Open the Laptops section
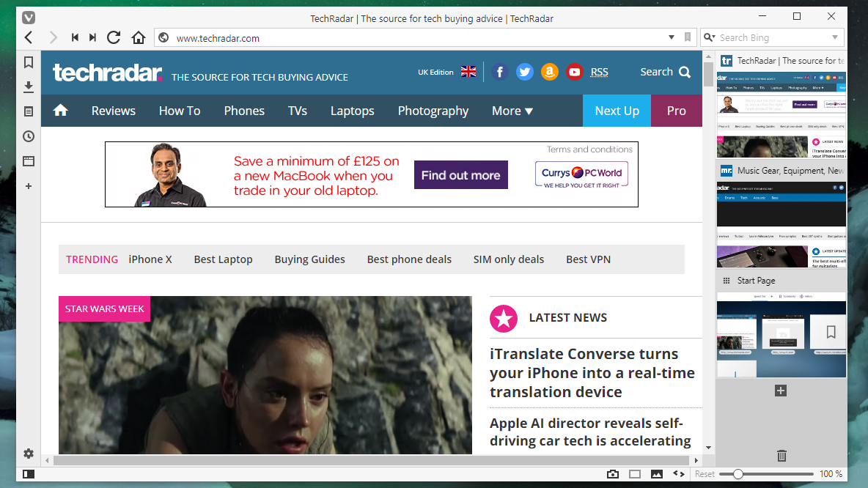This screenshot has width=868, height=488. [352, 111]
